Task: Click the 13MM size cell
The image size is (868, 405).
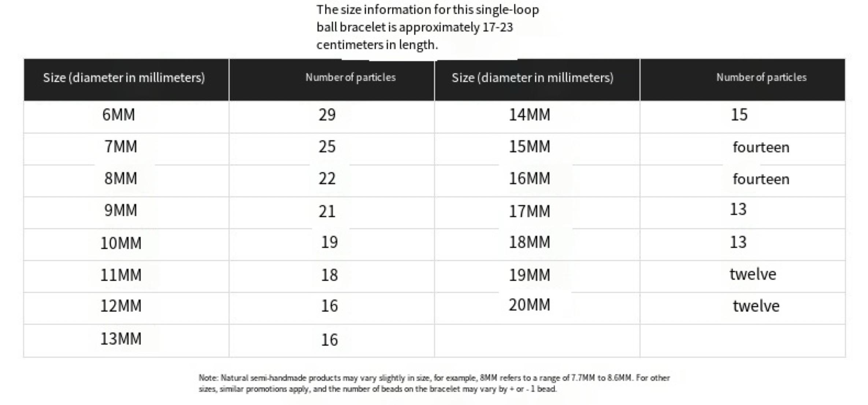Action: [120, 339]
